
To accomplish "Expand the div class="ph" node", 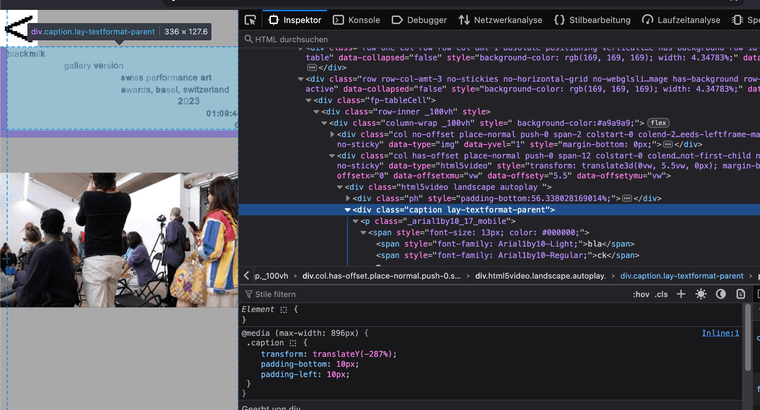I will coord(348,198).
